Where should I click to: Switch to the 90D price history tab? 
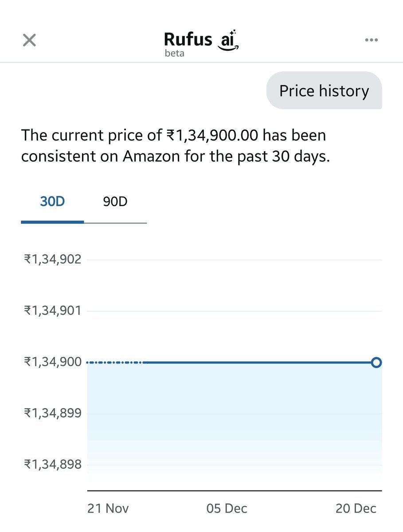pos(115,202)
